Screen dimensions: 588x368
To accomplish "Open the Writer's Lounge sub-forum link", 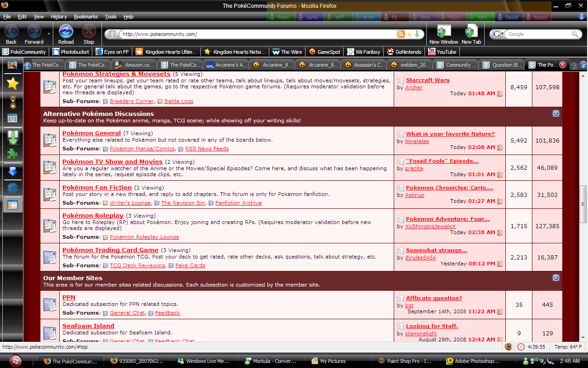I will pos(130,203).
